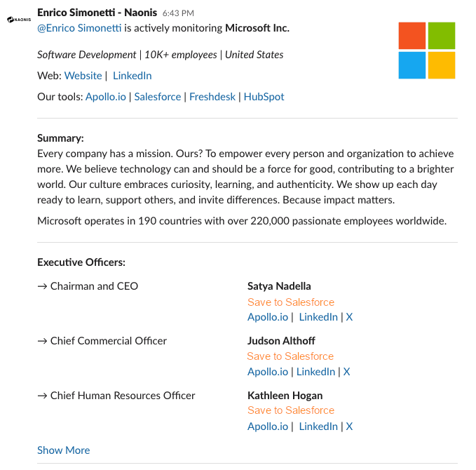
Task: Save Satya Nadella to Salesforce
Action: click(291, 302)
